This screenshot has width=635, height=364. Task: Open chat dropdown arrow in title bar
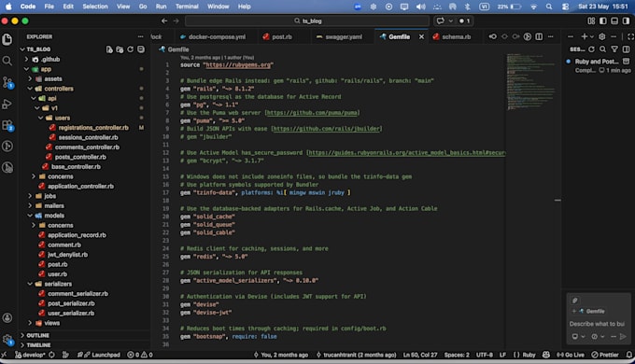[x=451, y=21]
